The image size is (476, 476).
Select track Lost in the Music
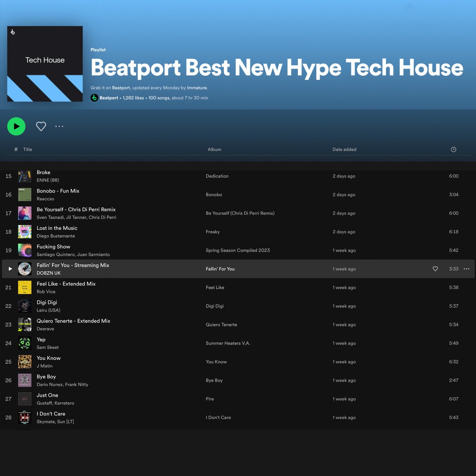tap(57, 228)
